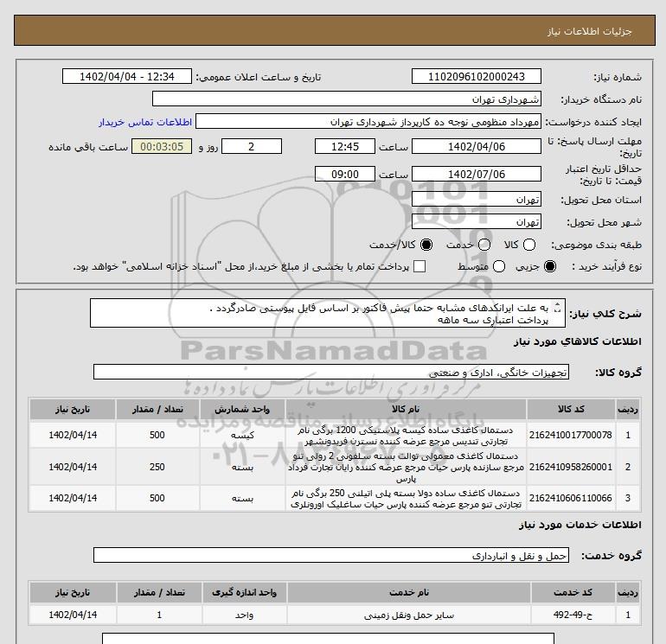
Task: Click goods code 2162410017700078
Action: (x=571, y=435)
